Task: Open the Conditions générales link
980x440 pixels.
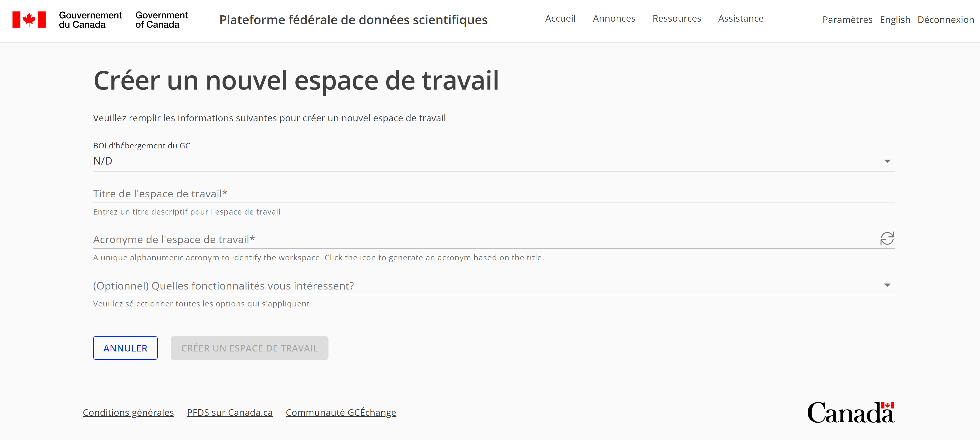Action: tap(128, 412)
